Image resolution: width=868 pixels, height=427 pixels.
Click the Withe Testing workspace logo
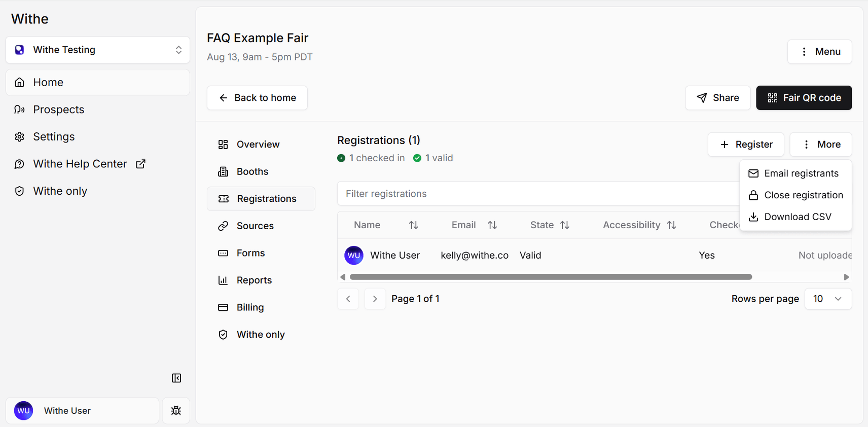[x=19, y=50]
